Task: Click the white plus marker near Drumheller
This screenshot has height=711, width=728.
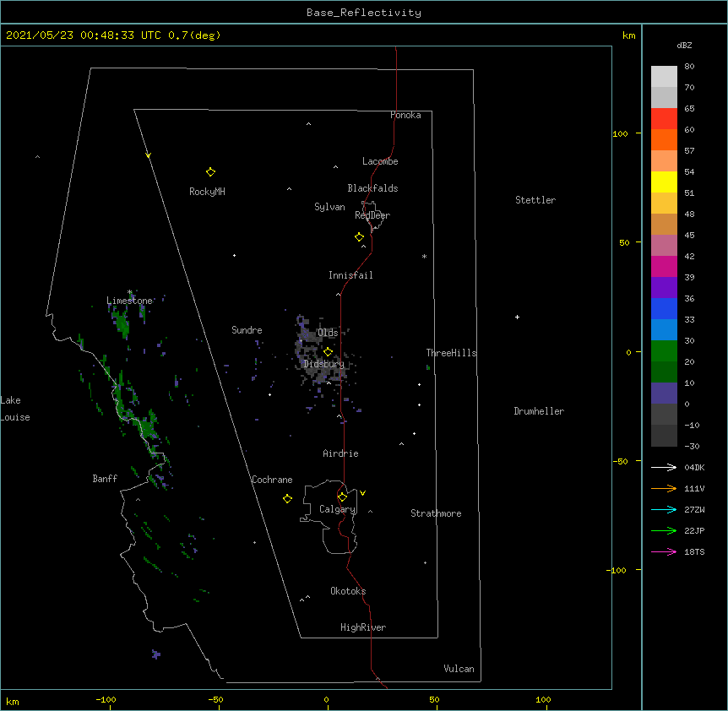Action: click(517, 317)
